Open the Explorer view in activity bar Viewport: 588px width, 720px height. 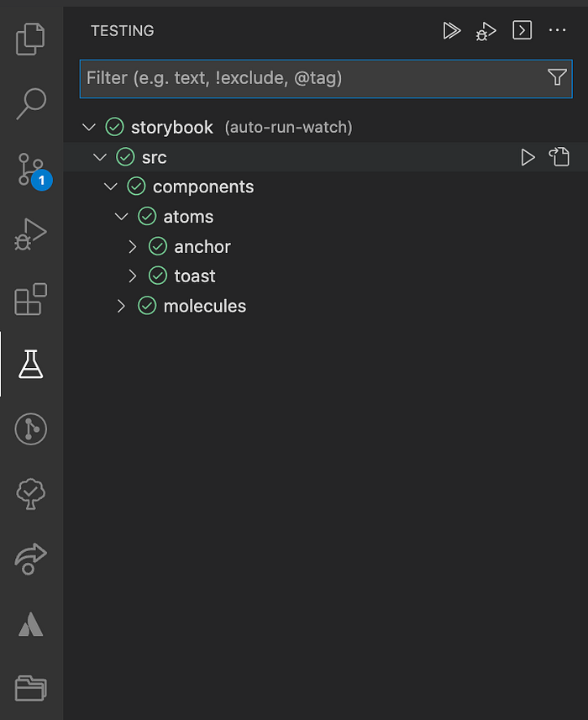[x=31, y=39]
